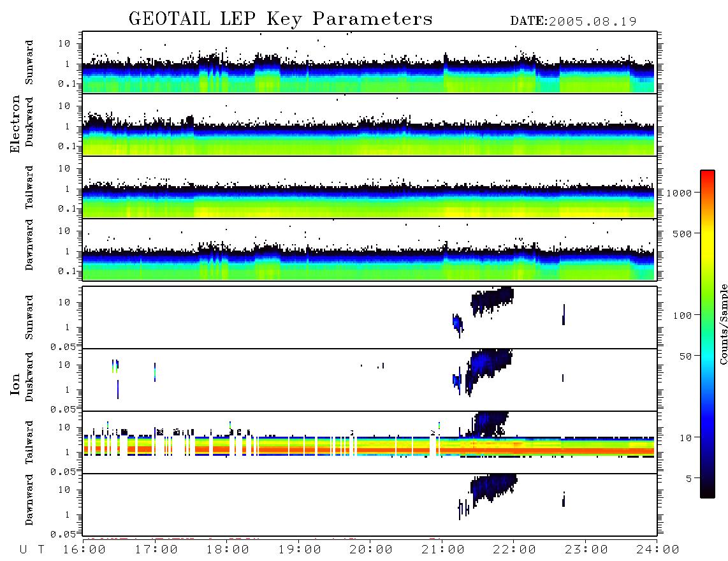Click the "50" color bar tick label
Viewport: 728px width, 561px height.
pyautogui.click(x=685, y=356)
